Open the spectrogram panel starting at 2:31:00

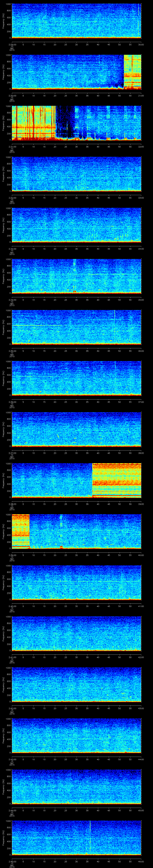(76, 123)
